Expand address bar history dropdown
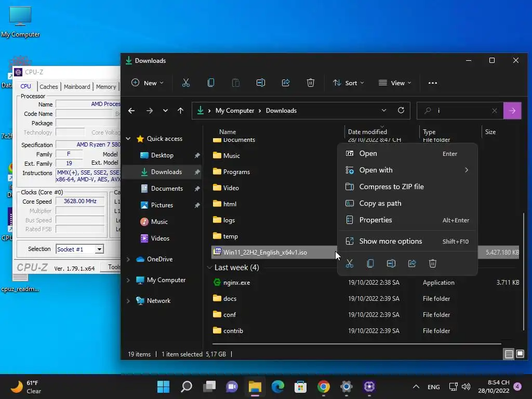 pyautogui.click(x=384, y=110)
